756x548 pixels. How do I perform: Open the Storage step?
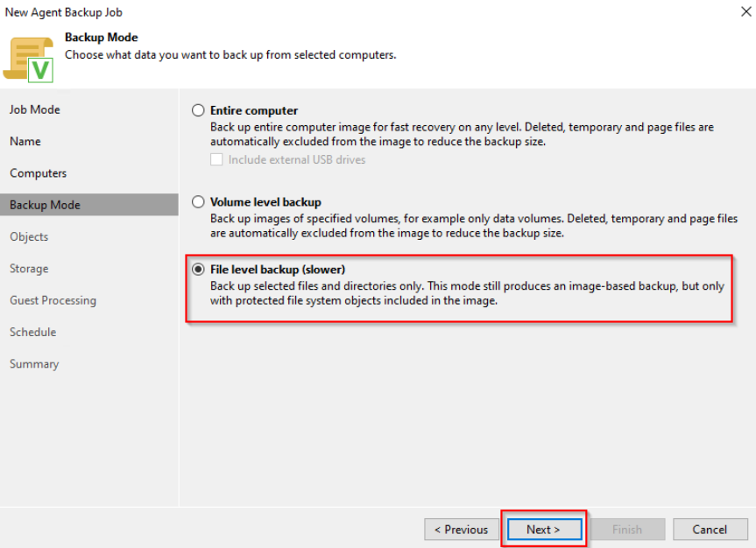tap(29, 269)
